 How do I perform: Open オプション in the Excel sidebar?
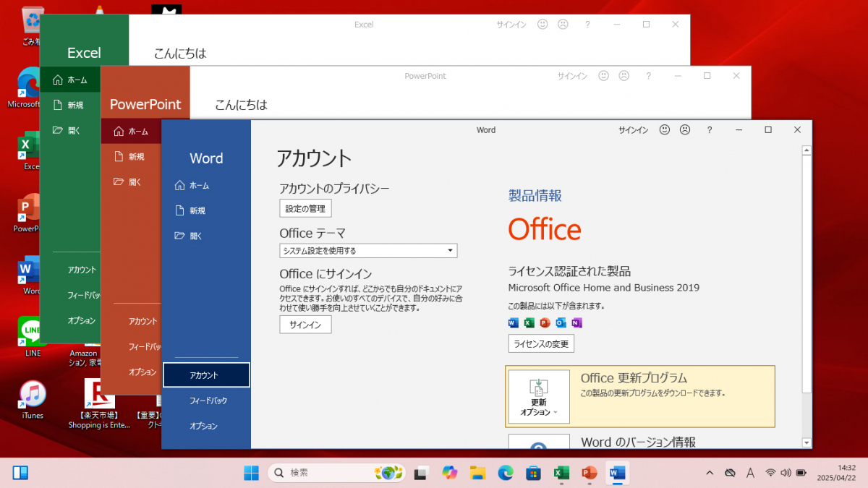[x=82, y=320]
